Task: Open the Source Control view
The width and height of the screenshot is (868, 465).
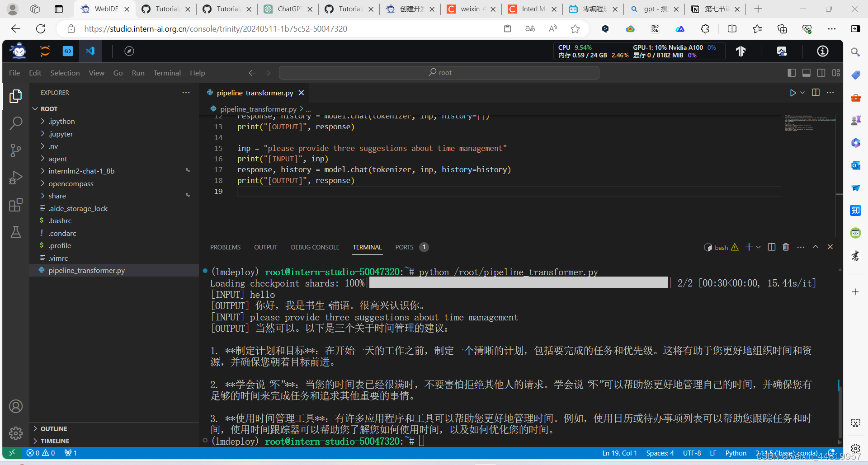Action: (x=16, y=150)
